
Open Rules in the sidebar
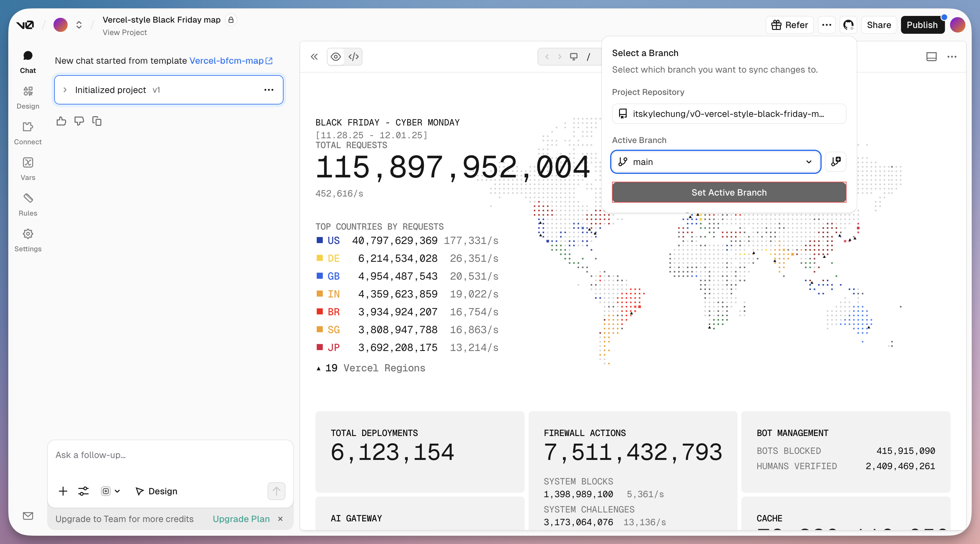tap(28, 204)
